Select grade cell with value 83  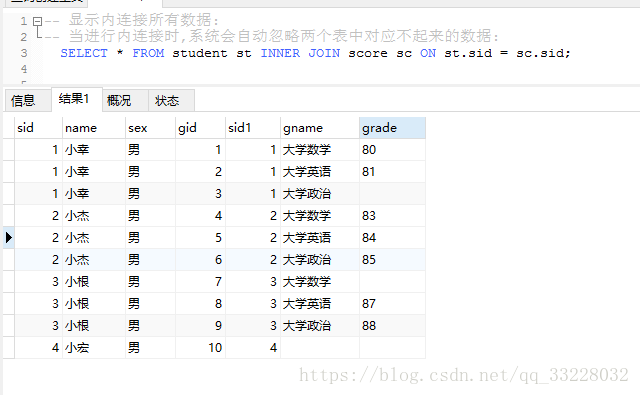(x=392, y=216)
